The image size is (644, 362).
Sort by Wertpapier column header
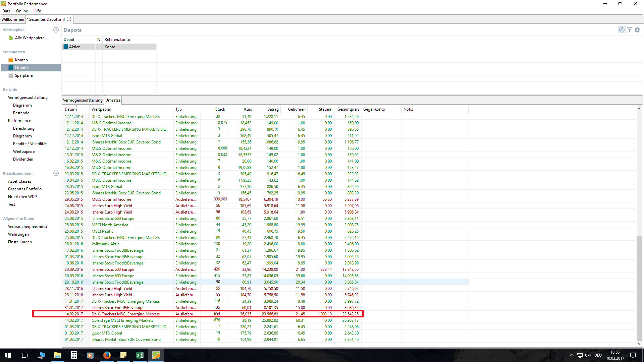point(101,109)
